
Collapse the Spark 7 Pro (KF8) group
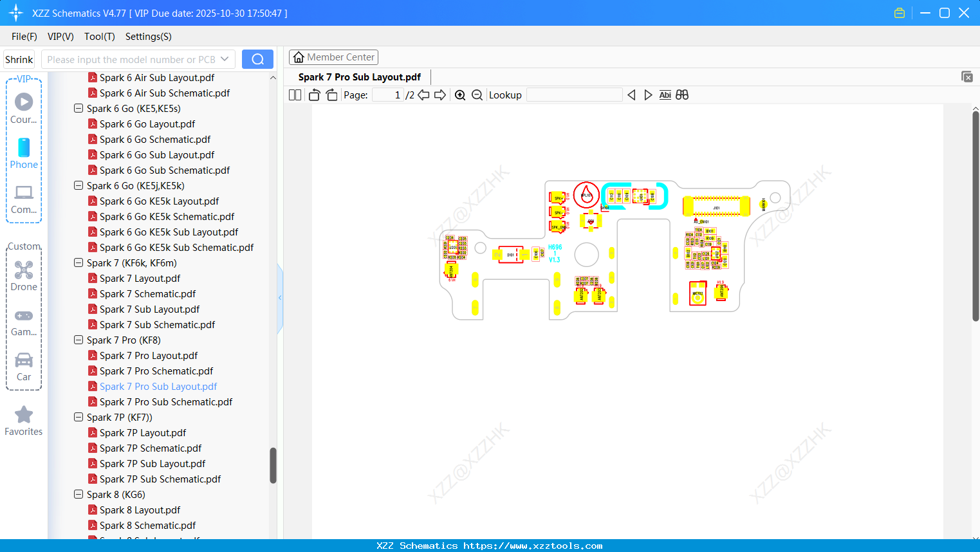click(78, 340)
